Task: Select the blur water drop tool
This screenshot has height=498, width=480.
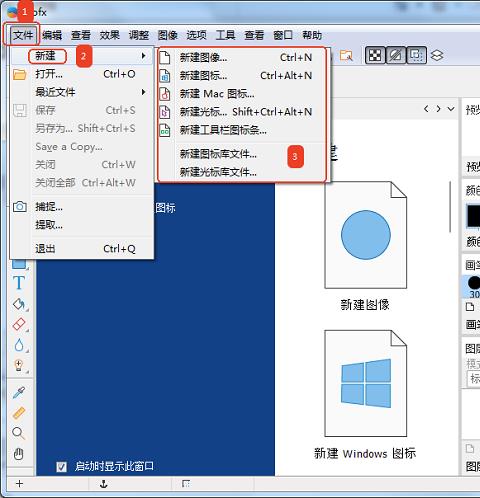Action: tap(19, 345)
